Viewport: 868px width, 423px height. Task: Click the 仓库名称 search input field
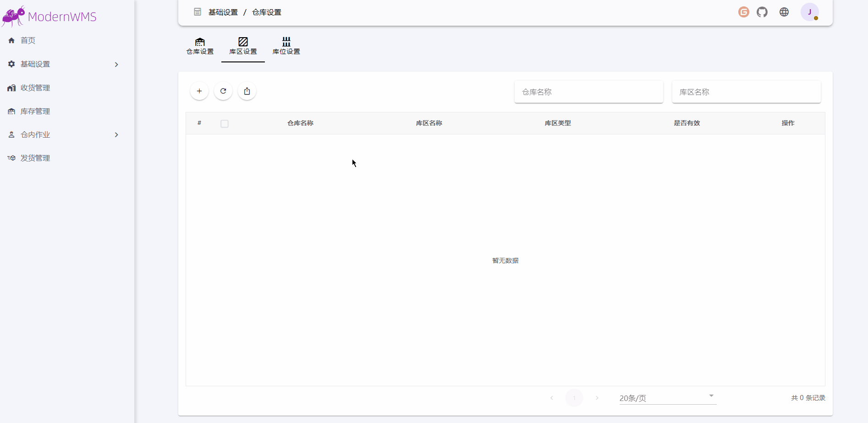point(589,92)
